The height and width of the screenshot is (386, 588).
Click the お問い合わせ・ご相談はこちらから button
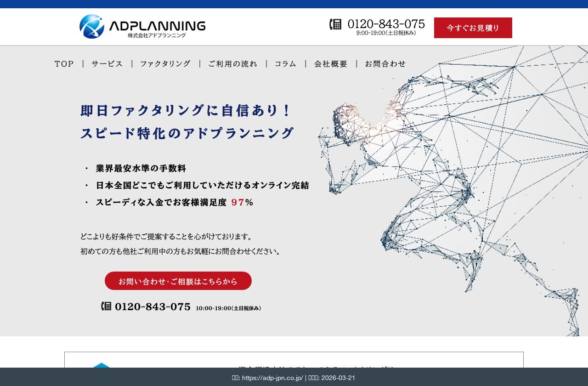tap(178, 281)
